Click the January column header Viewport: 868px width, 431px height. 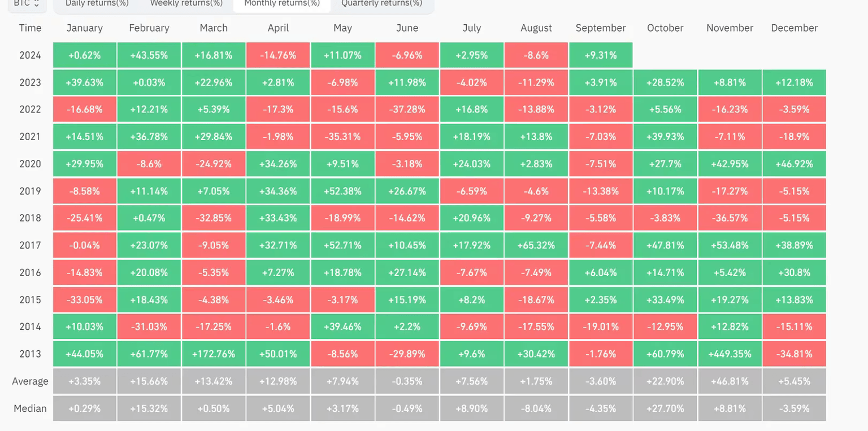point(85,28)
